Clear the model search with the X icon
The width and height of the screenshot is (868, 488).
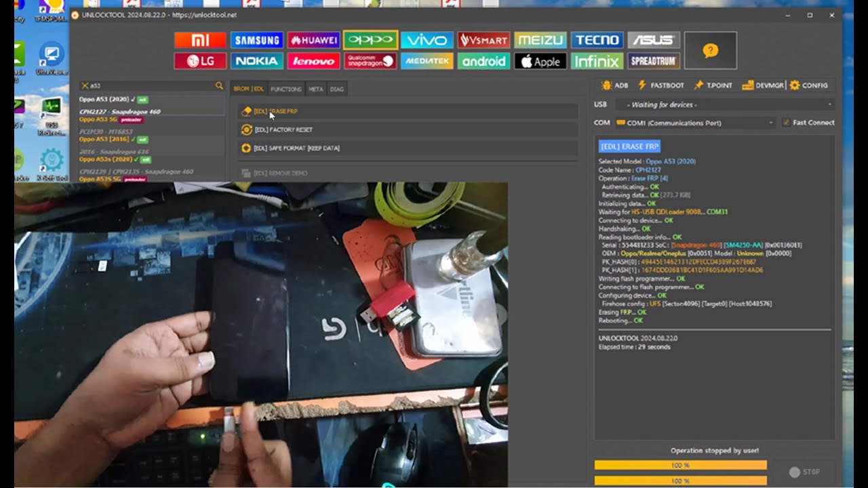(85, 86)
